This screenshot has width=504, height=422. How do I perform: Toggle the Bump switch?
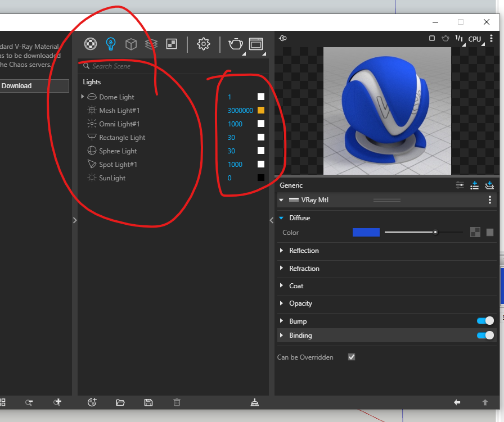(x=485, y=321)
